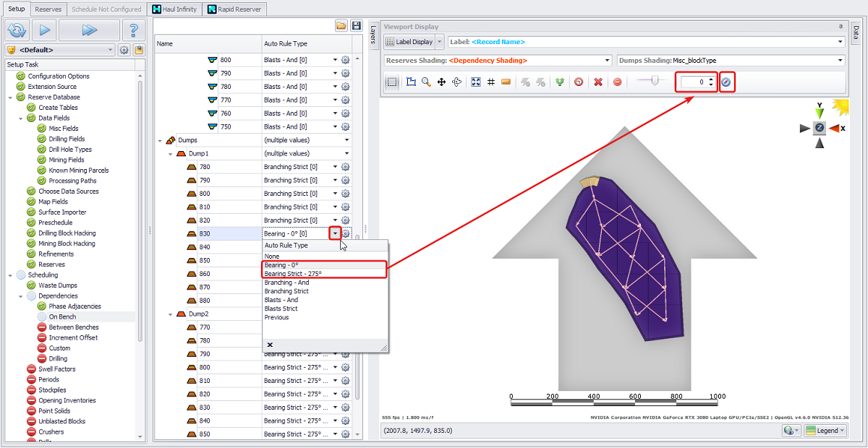The height and width of the screenshot is (448, 868).
Task: Open the Dumps Shading Misc_blockType dropdown
Action: pos(840,61)
